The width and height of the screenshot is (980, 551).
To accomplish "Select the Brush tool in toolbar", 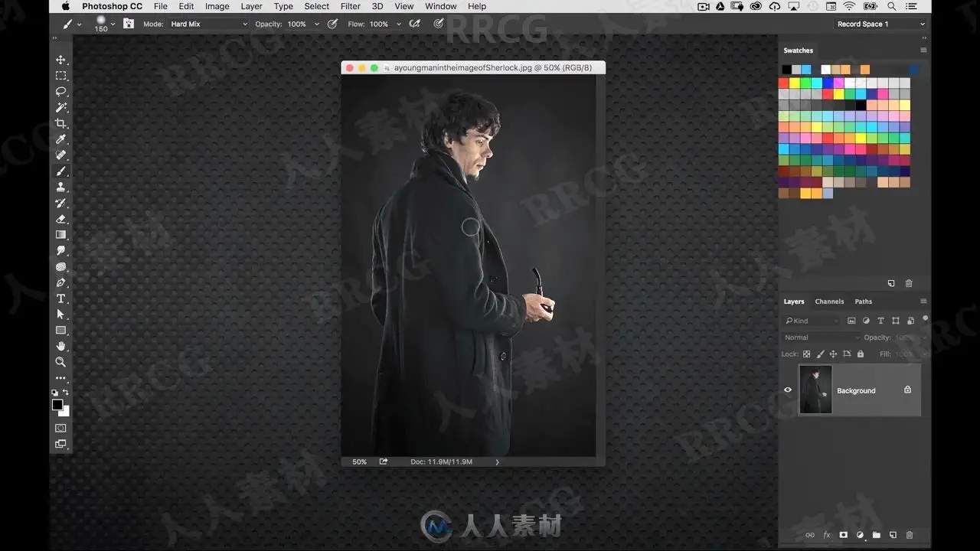I will (x=61, y=171).
